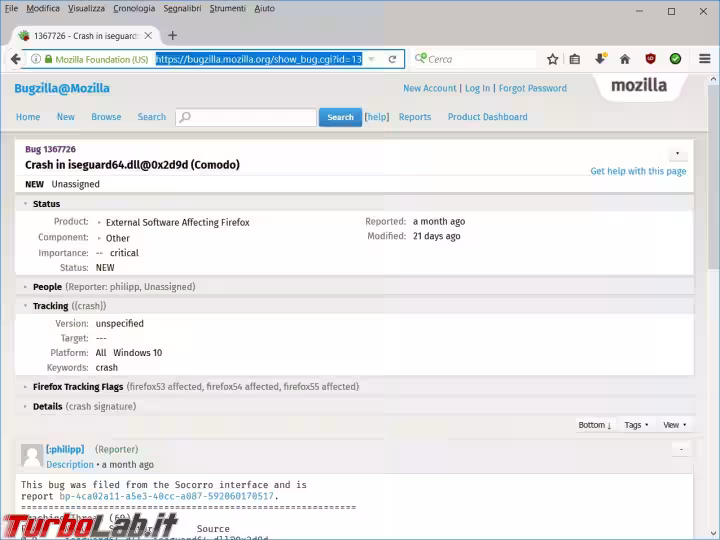Bookmark this page with star icon
The height and width of the screenshot is (540, 720).
click(552, 59)
